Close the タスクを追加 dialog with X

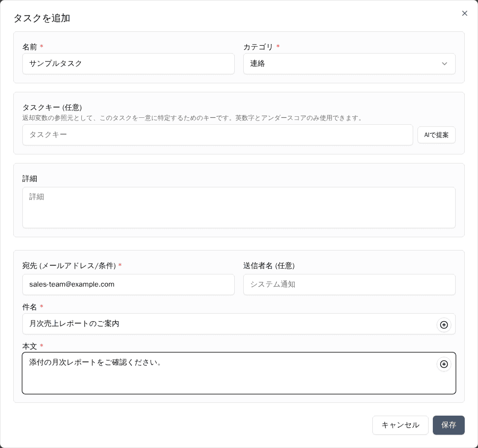point(464,13)
